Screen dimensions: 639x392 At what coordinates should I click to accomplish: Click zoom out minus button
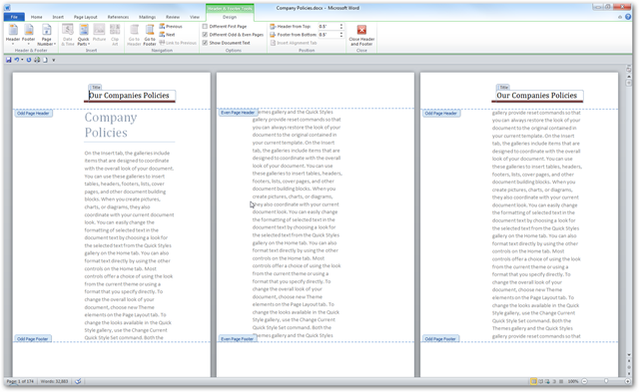pos(584,381)
